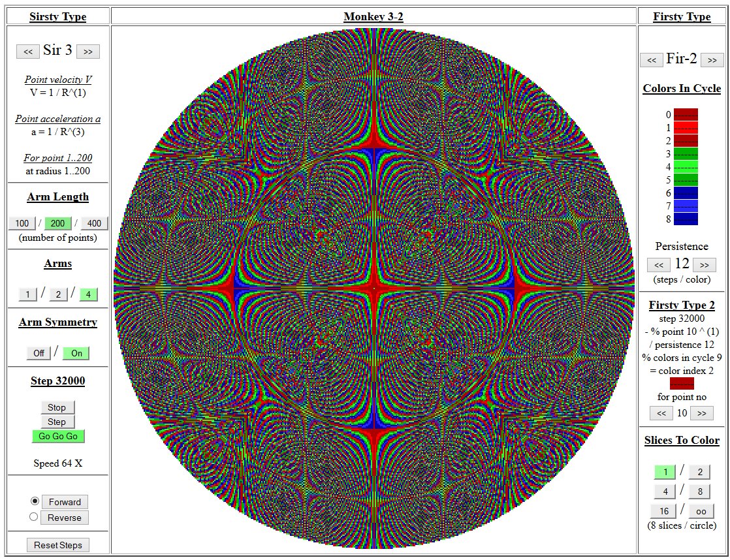
Task: Go to previous Sirsty type
Action: 28,51
